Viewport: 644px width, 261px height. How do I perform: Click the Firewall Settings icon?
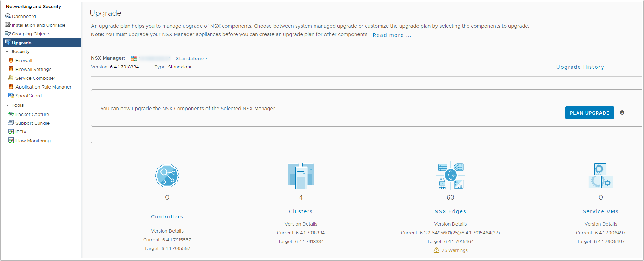pos(11,69)
